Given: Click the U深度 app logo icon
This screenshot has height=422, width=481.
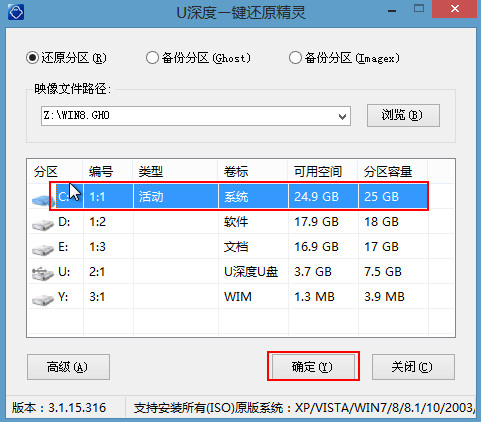Looking at the screenshot, I should tap(16, 12).
